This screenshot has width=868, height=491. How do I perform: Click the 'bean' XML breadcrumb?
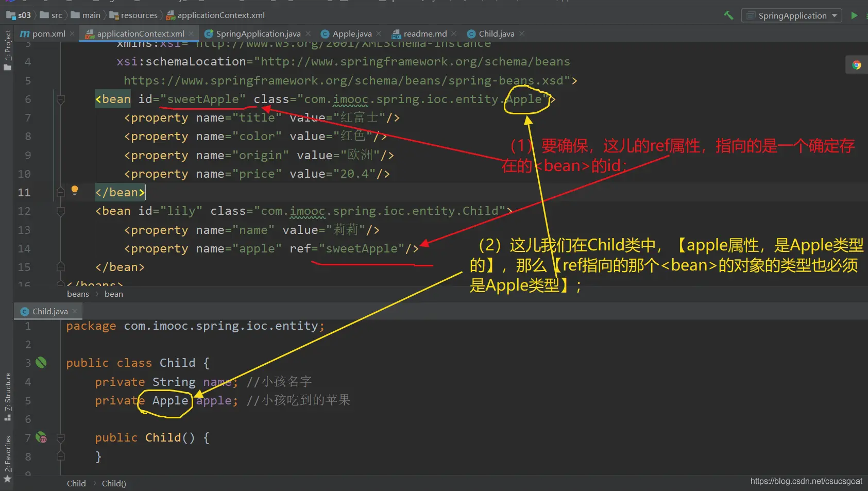tap(114, 294)
